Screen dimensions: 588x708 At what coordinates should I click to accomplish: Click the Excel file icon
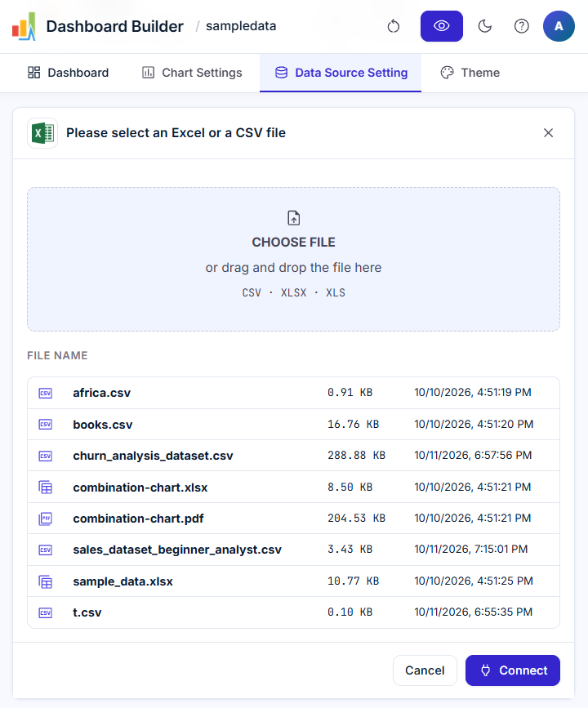coord(42,133)
